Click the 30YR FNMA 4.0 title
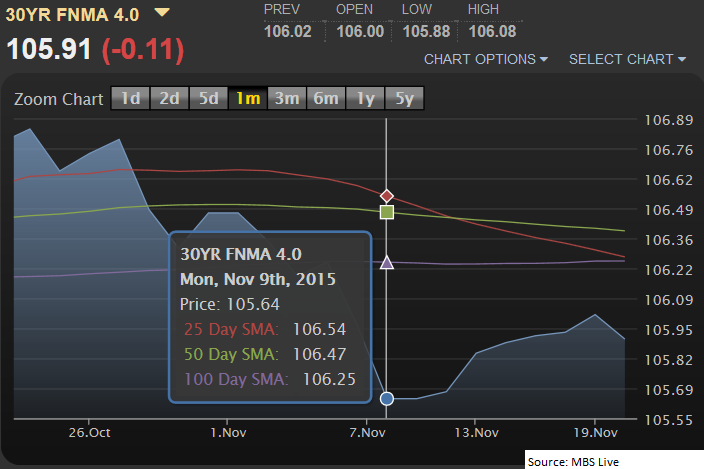The image size is (704, 469). (72, 15)
